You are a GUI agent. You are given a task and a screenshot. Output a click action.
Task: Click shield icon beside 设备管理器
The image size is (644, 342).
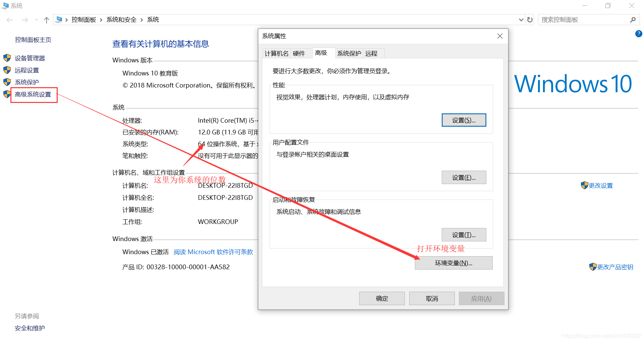(x=7, y=58)
